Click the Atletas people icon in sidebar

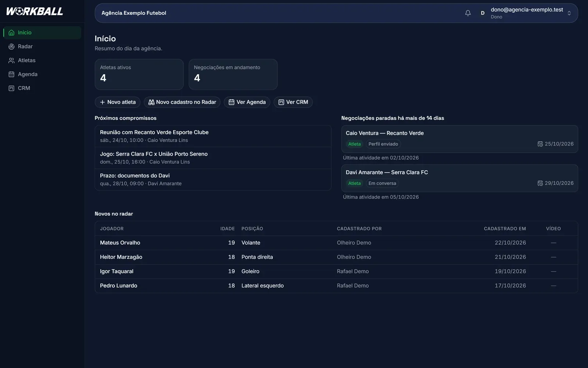pos(11,60)
